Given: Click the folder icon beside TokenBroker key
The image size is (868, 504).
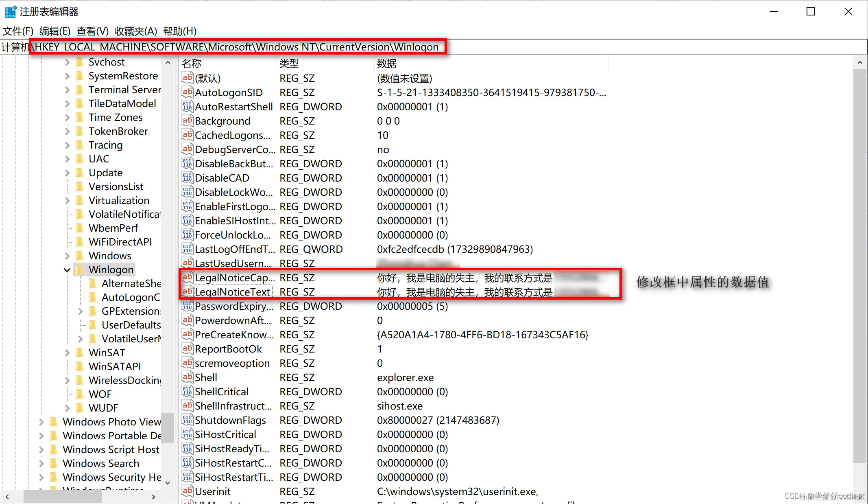Looking at the screenshot, I should (80, 131).
